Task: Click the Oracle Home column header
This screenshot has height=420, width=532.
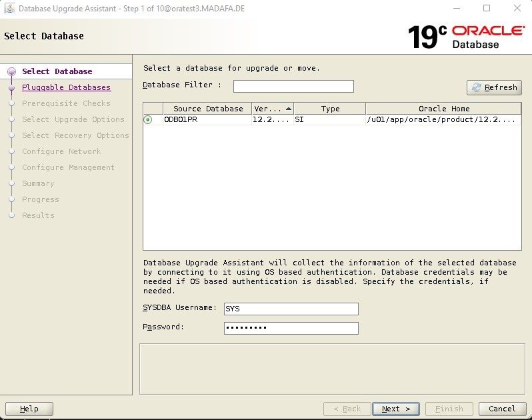Action: pos(443,109)
